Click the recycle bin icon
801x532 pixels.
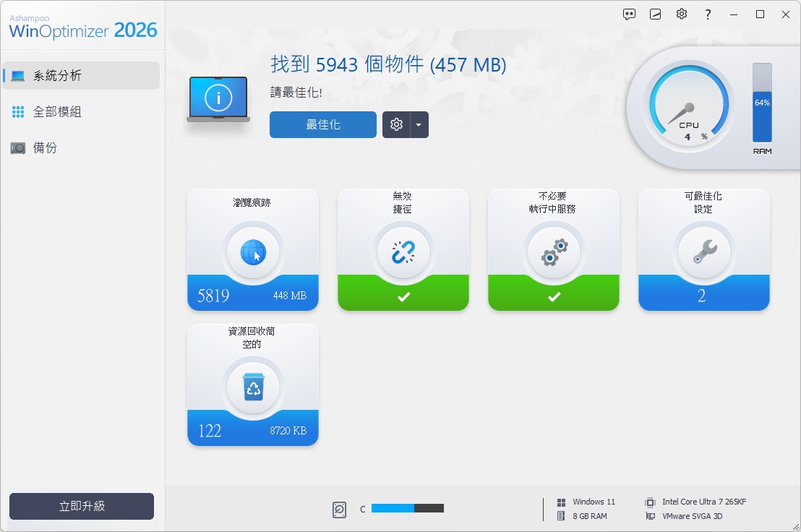(253, 387)
